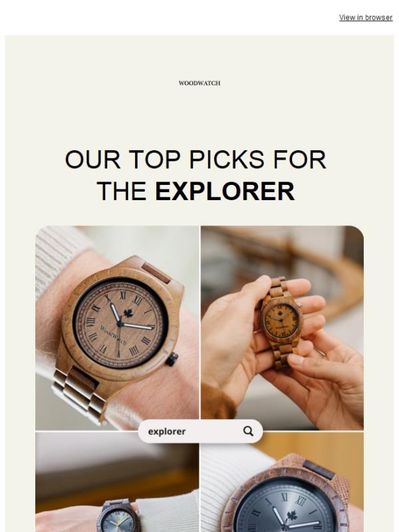Click the 'OUR TOP PICKS FOR' heading line

point(196,160)
